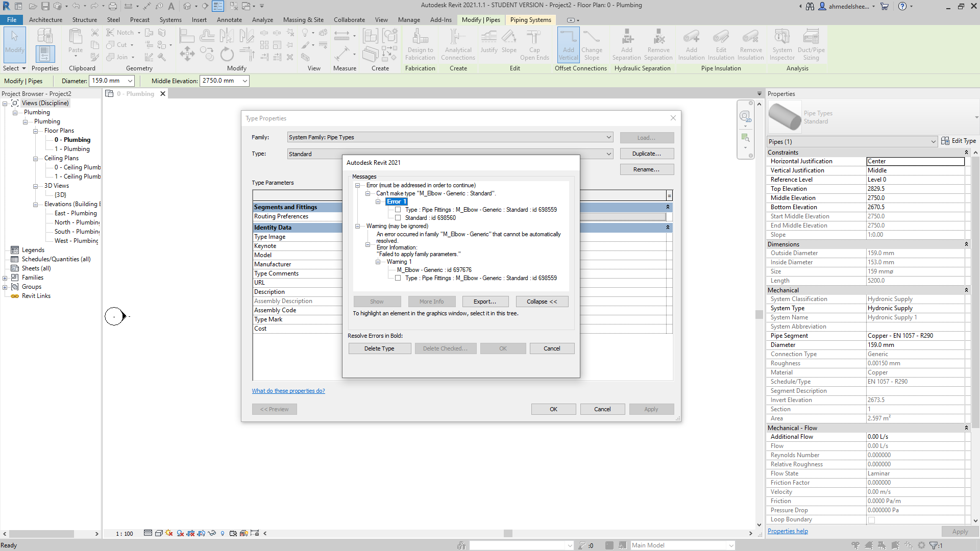Viewport: 980px width, 551px height.
Task: Toggle the Loop Boundary checkbox
Action: tap(871, 519)
